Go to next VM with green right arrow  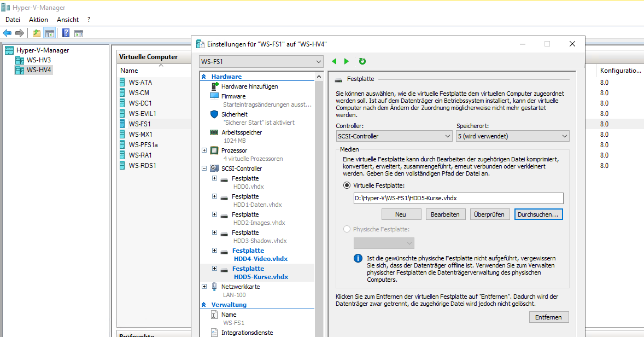[x=346, y=61]
